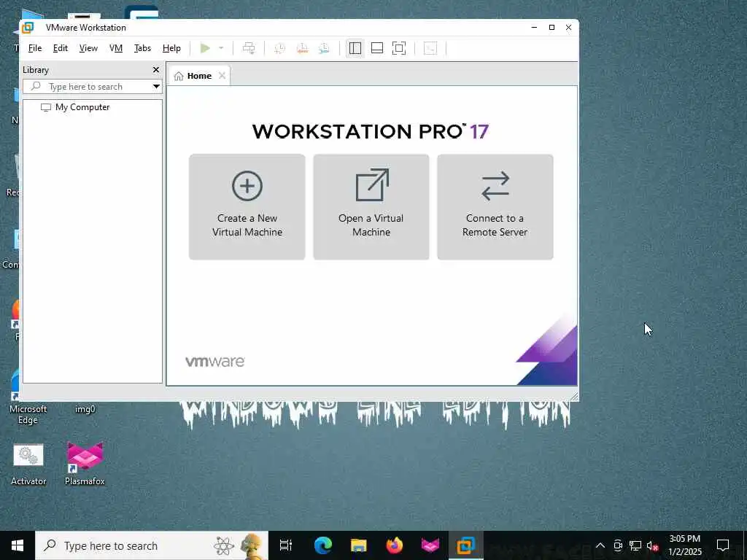The width and height of the screenshot is (747, 560).
Task: Open the View menu
Action: [x=88, y=48]
